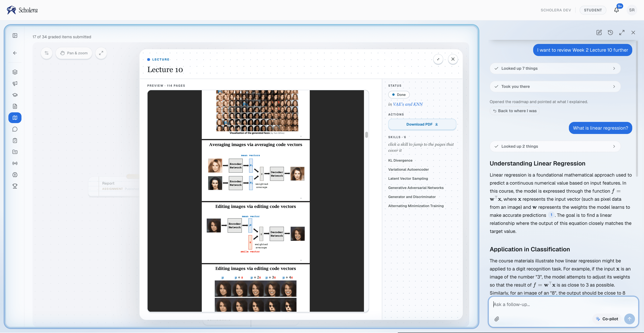The image size is (644, 333).
Task: Go back using the left arrow icon
Action: click(x=15, y=53)
